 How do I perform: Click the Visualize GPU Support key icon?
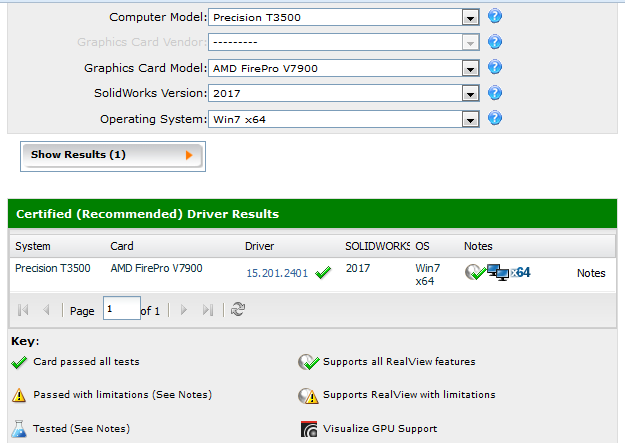coord(309,429)
